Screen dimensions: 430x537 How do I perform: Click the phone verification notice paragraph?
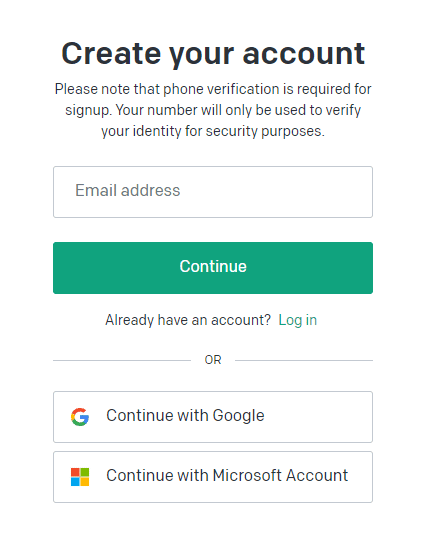coord(213,110)
